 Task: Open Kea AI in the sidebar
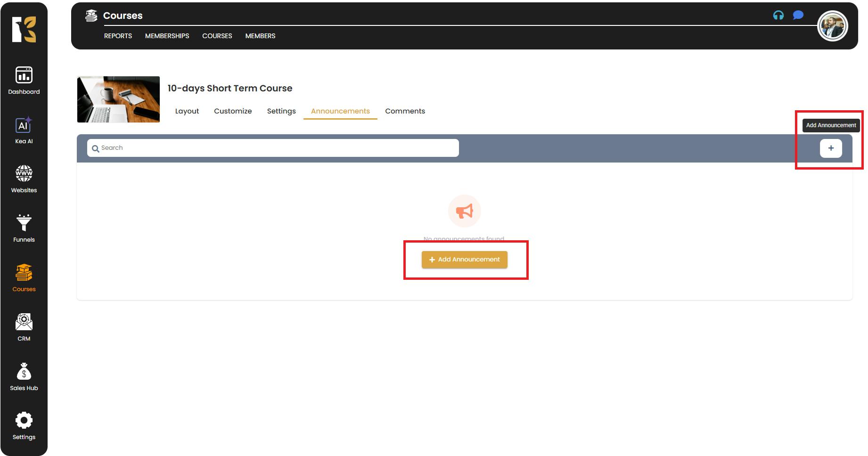tap(24, 130)
